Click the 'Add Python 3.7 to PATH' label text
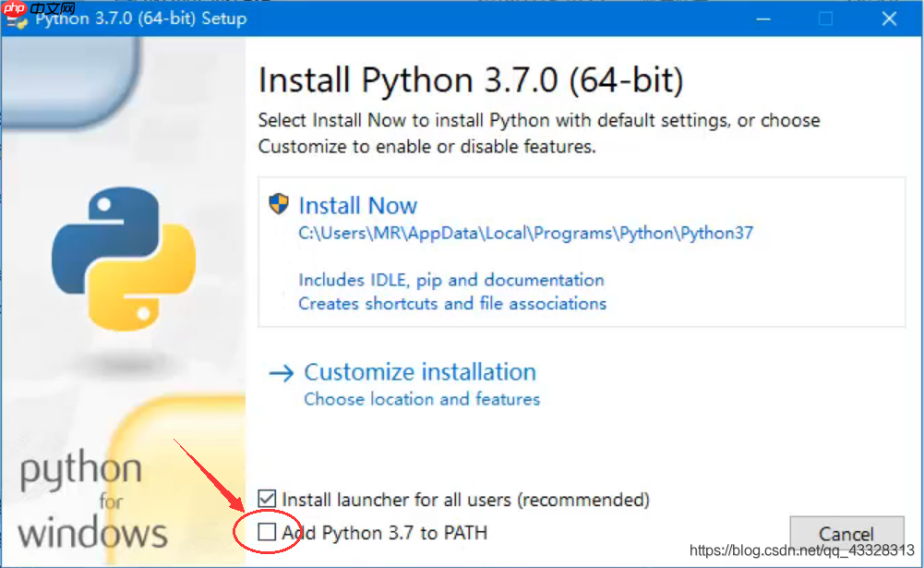This screenshot has width=924, height=568. pyautogui.click(x=384, y=533)
